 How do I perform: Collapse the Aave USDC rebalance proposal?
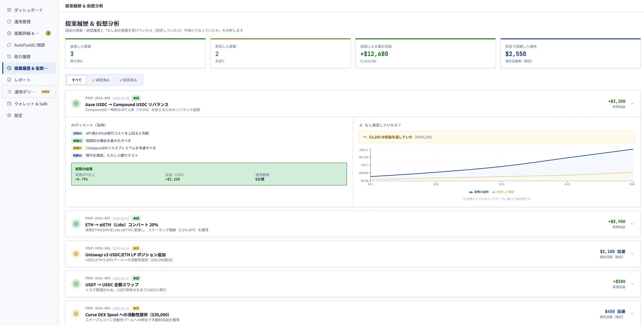pyautogui.click(x=632, y=104)
